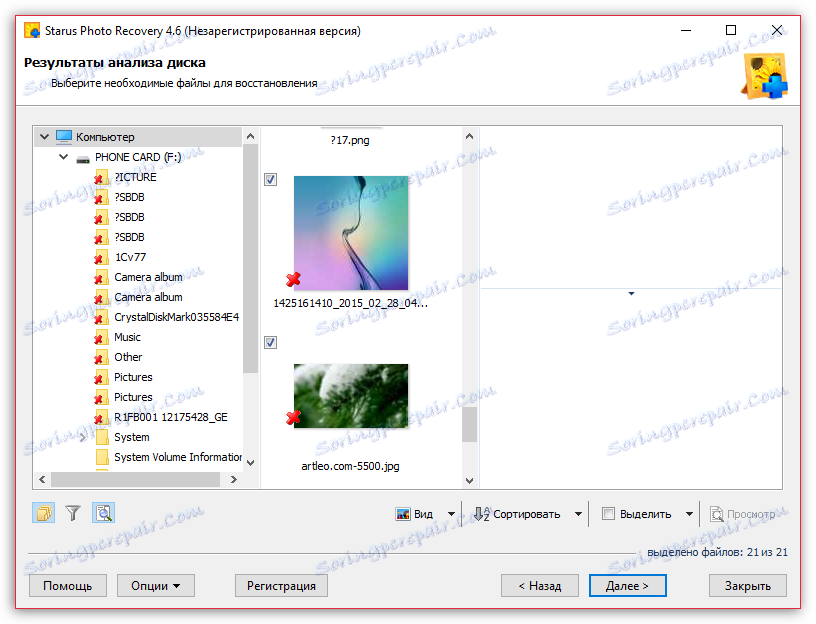
Task: Click the Закрыть button
Action: pos(747,585)
